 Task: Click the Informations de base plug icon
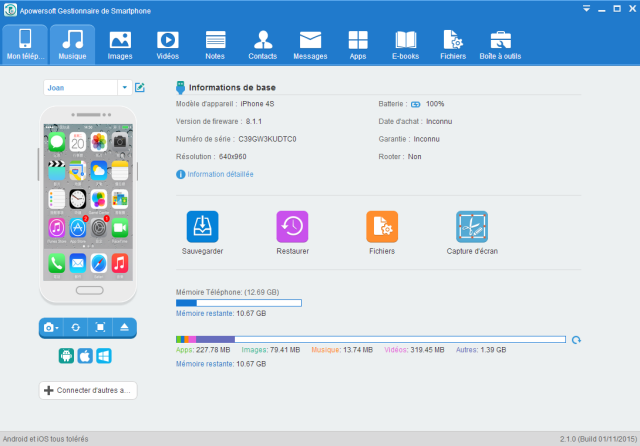tap(180, 87)
